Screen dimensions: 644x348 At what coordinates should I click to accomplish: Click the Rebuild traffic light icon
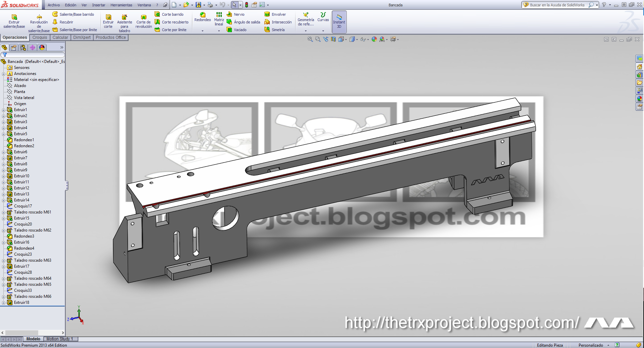tap(247, 5)
